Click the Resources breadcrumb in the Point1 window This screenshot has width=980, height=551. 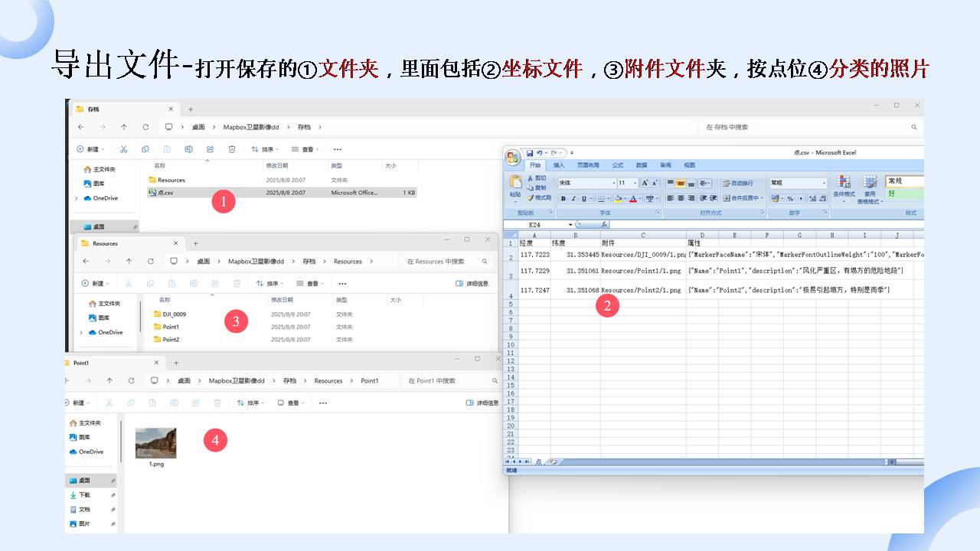coord(328,380)
